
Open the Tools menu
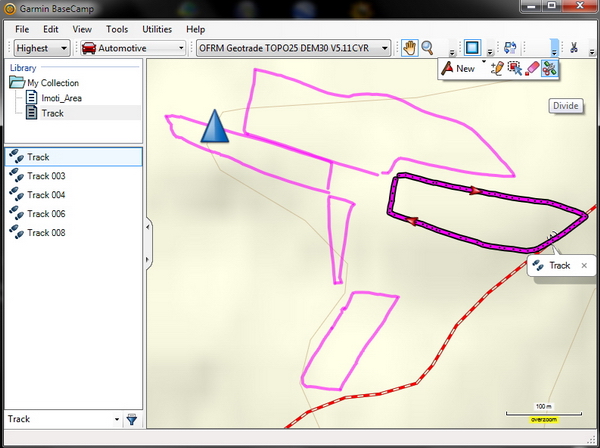coord(117,30)
